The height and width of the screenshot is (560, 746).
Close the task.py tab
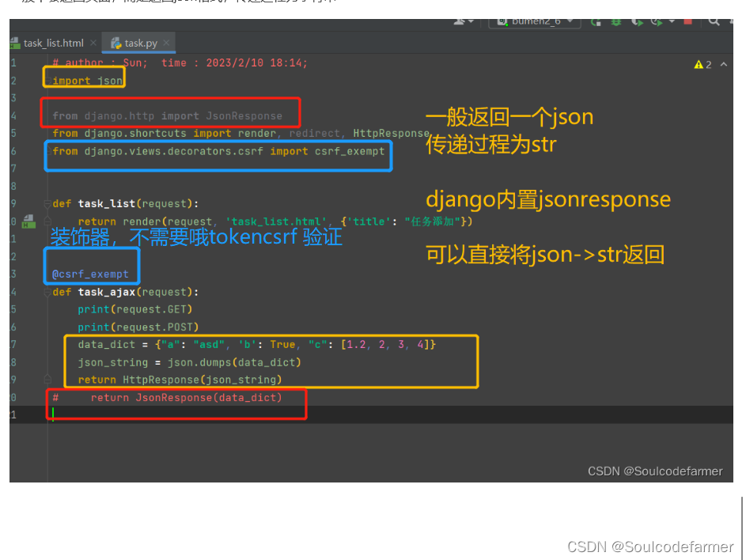(166, 43)
